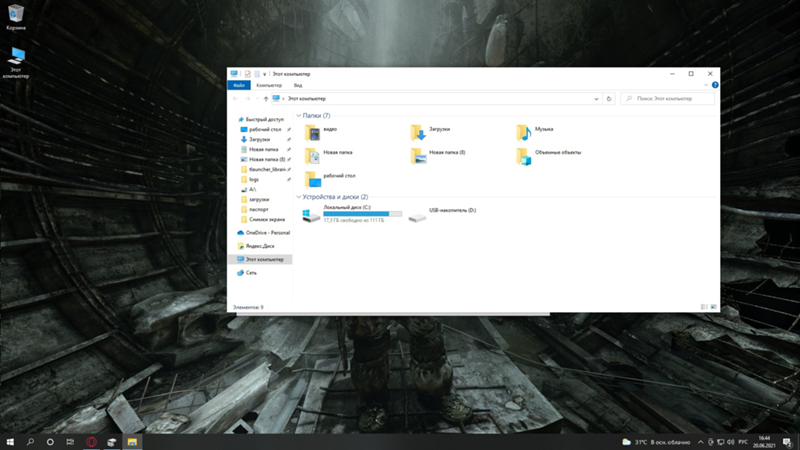Select Новая папка (8) folder in the main pane
Screen dimensions: 800x450
point(438,156)
